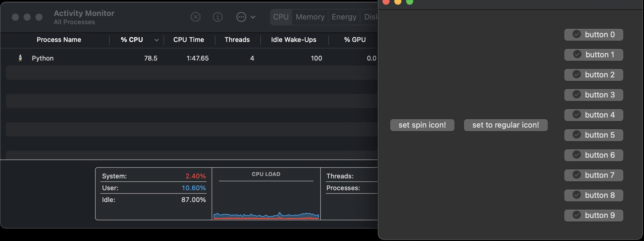Click button 2 in the Python window
The width and height of the screenshot is (644, 241).
click(x=594, y=75)
